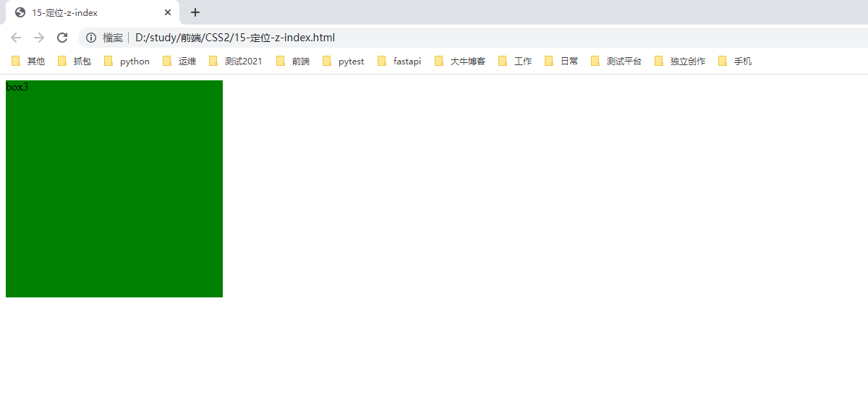Reload the page with refresh icon

pyautogui.click(x=62, y=38)
